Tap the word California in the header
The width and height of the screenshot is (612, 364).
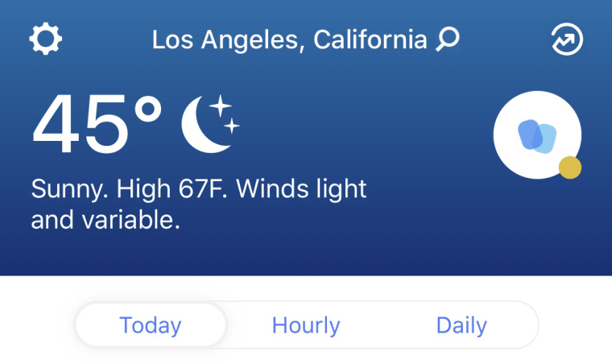coord(370,39)
